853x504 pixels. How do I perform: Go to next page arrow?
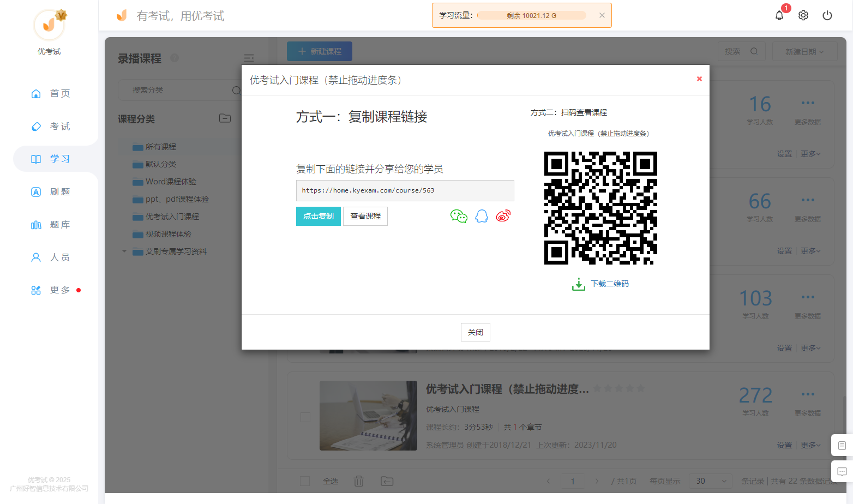pyautogui.click(x=597, y=481)
